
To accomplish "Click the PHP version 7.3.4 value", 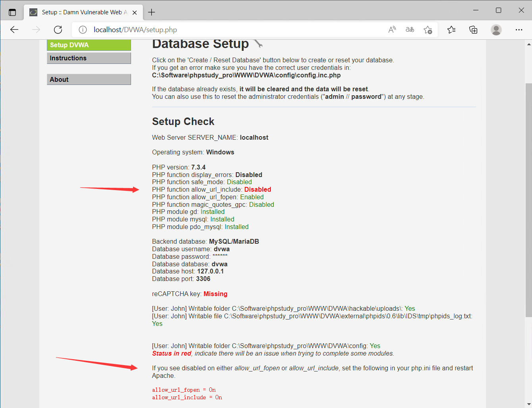I will coord(199,167).
